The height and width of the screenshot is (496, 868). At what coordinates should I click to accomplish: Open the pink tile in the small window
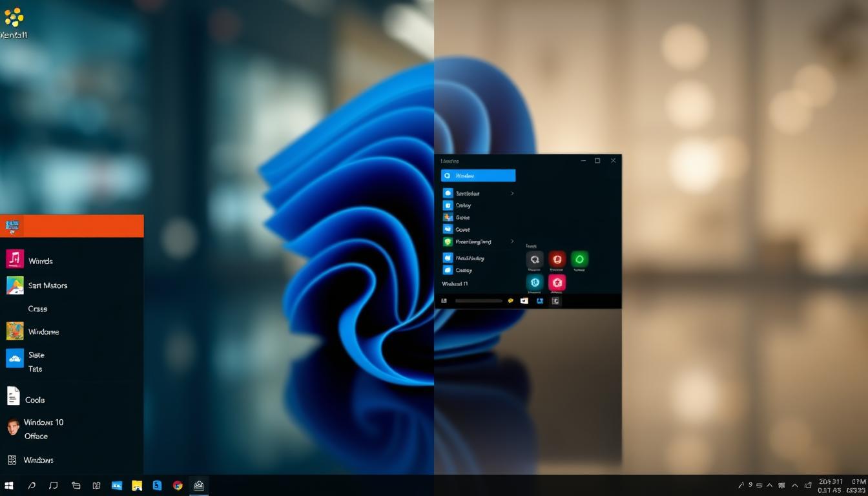[x=557, y=282]
